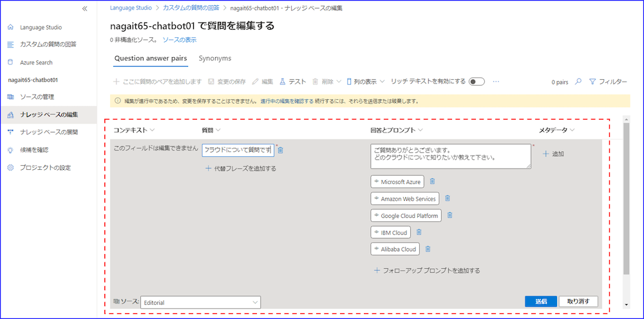Image resolution: width=644 pixels, height=319 pixels.
Task: Click the scrollbar up arrow
Action: (626, 120)
